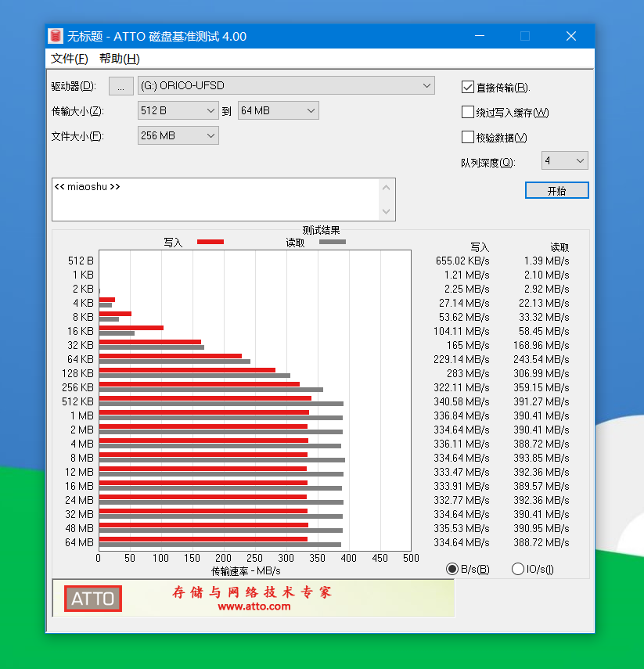Open the queue depth dropdown showing 4

(565, 160)
